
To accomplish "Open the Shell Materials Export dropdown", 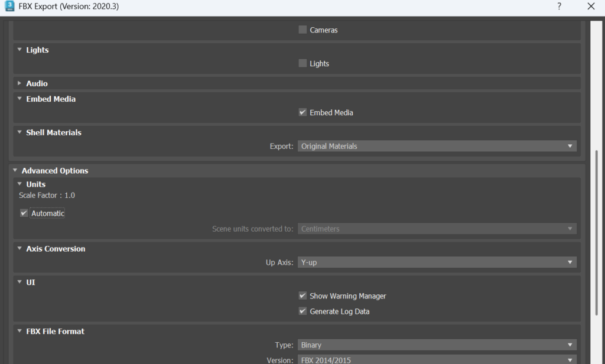I will [x=437, y=146].
